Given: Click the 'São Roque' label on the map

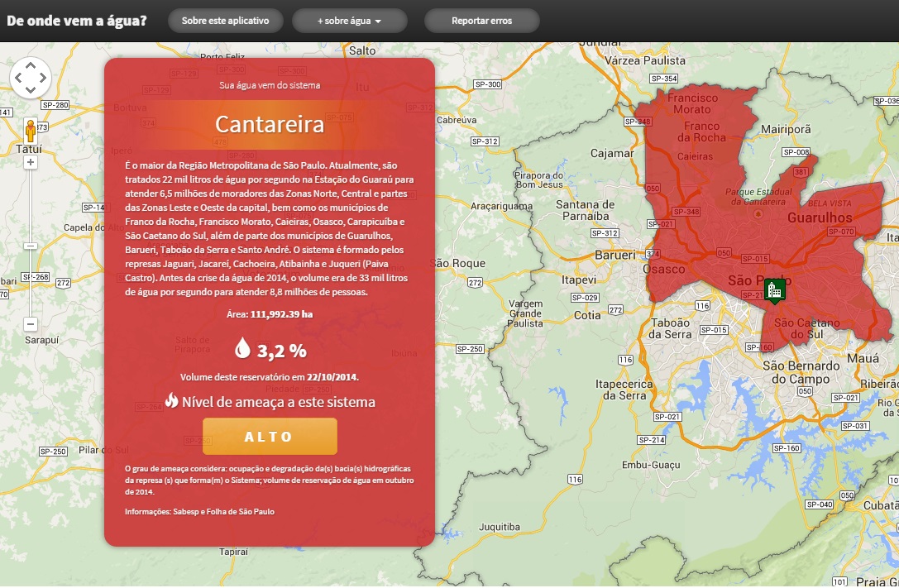Looking at the screenshot, I should (457, 263).
